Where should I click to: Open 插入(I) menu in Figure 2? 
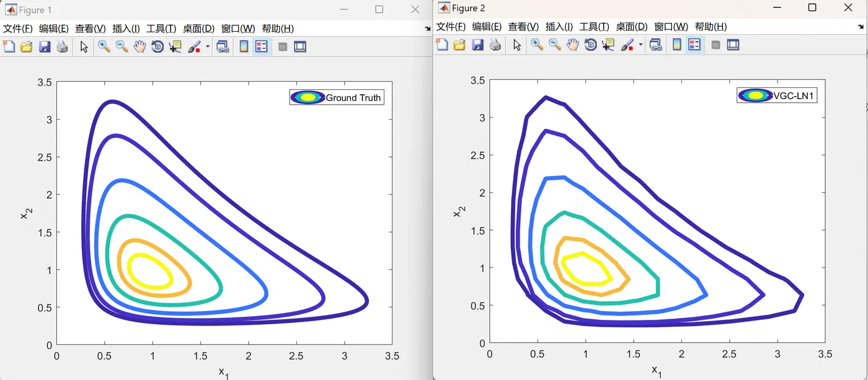pos(559,27)
